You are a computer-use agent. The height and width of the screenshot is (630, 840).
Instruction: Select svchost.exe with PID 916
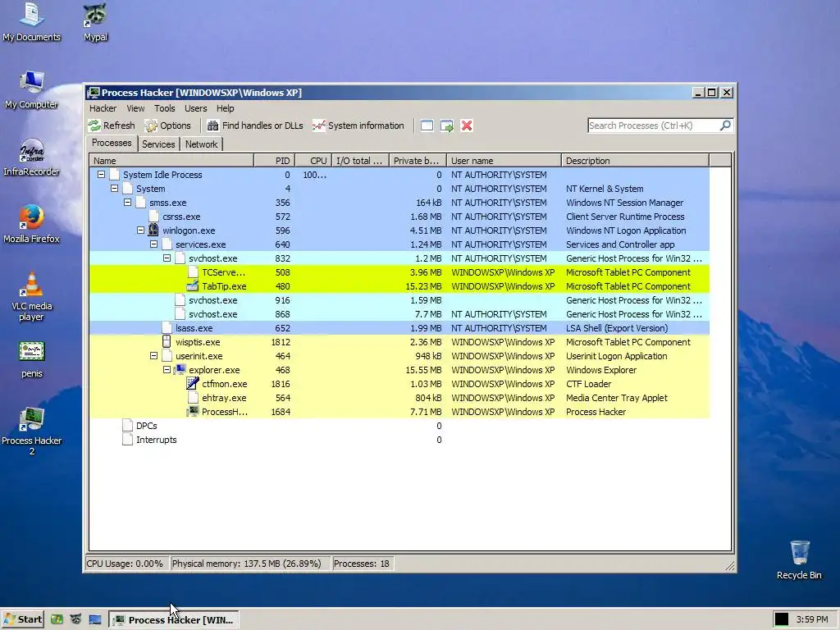click(x=399, y=300)
